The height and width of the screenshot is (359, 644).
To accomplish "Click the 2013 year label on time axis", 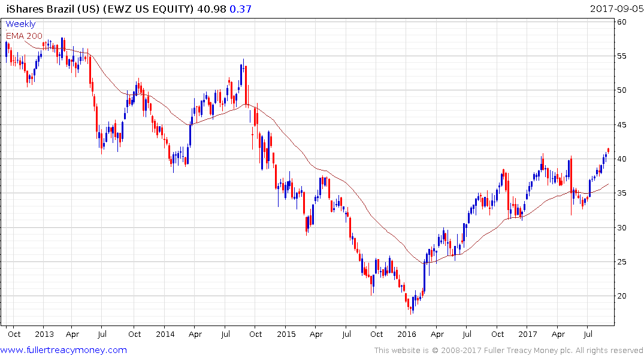I will pos(44,334).
